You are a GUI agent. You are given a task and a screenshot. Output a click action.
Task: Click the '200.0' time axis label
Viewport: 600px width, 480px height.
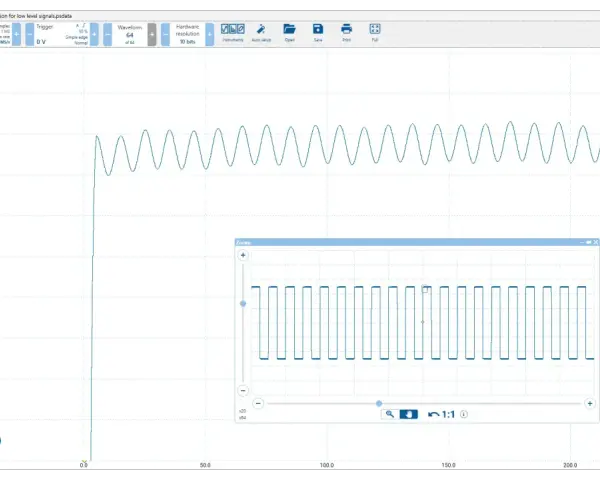coord(570,465)
